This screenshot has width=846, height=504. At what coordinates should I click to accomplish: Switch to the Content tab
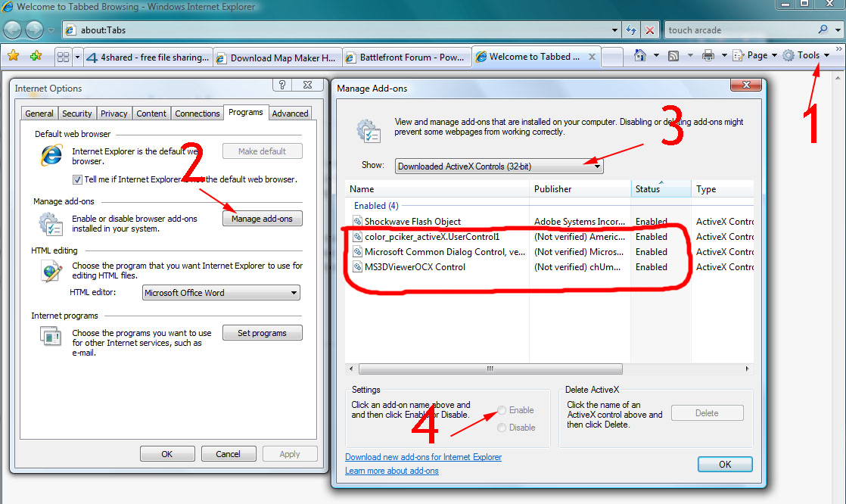coord(151,114)
